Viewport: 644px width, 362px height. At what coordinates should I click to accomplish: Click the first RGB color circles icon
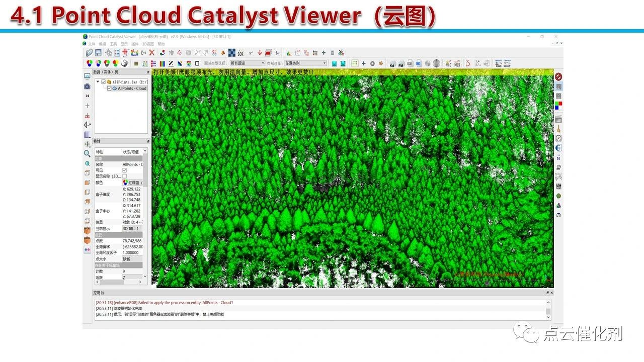point(89,63)
